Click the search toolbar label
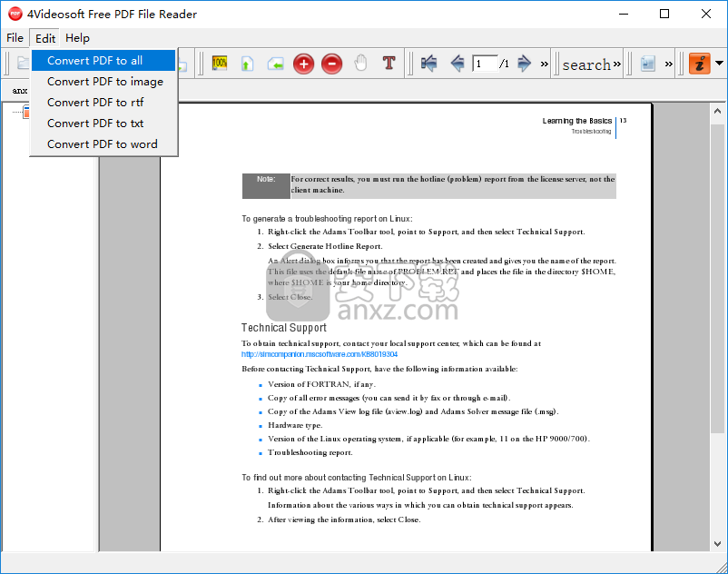 point(586,64)
